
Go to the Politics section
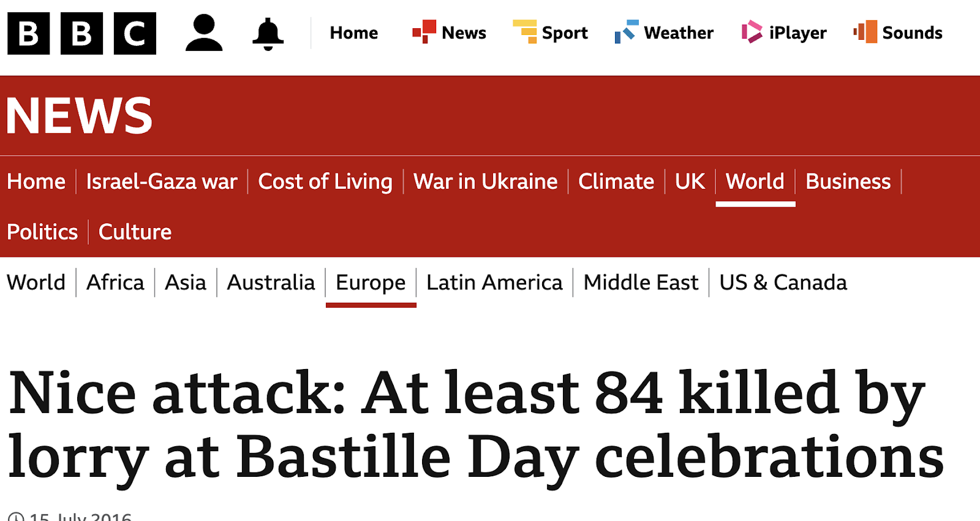click(42, 232)
